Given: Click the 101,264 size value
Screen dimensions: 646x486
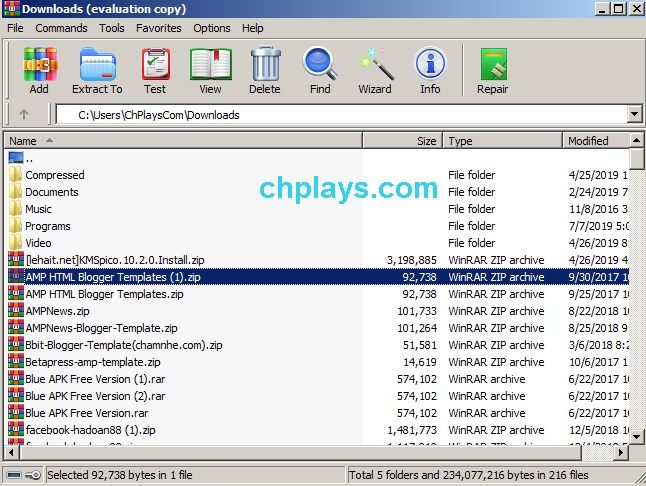Looking at the screenshot, I should [x=417, y=328].
